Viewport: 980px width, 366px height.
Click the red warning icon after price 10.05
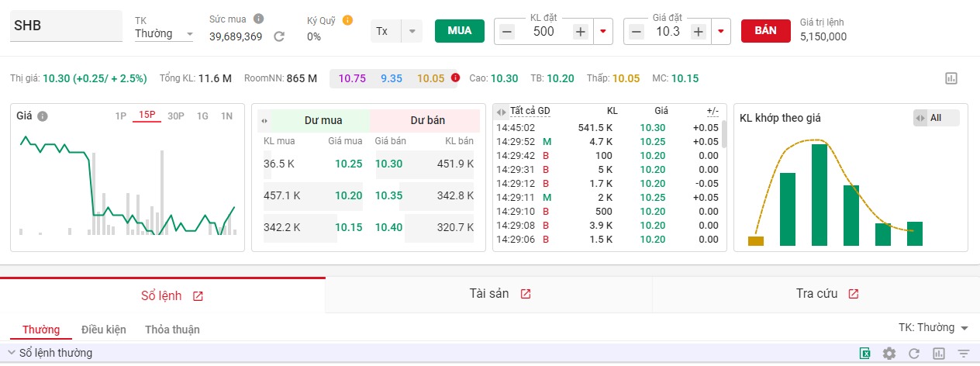coord(455,78)
